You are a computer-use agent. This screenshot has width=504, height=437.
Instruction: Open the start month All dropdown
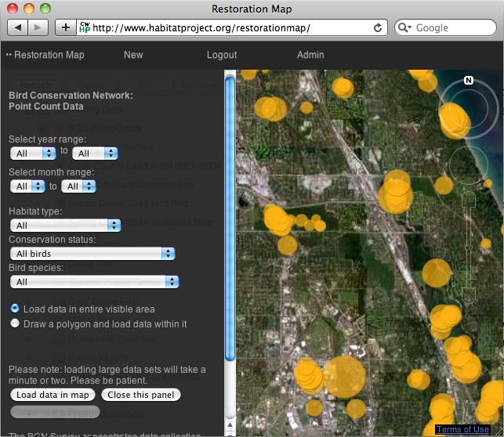tap(27, 186)
